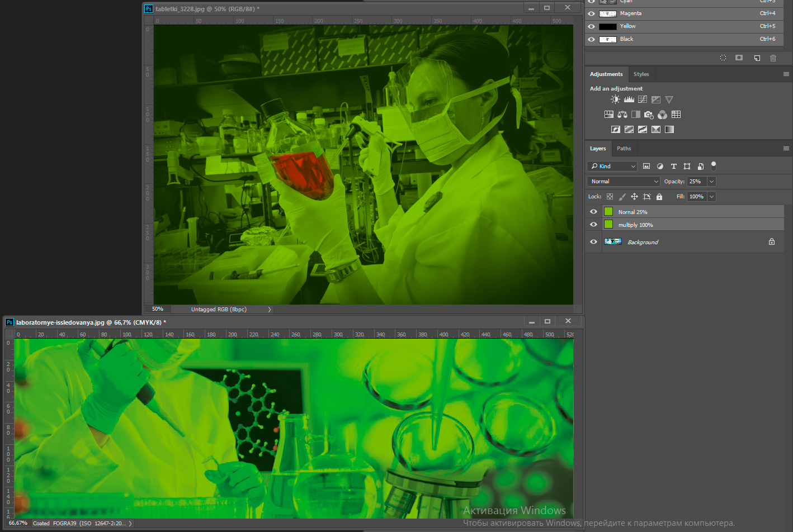Add a Vibrance adjustment
Viewport: 793px width, 532px height.
669,99
